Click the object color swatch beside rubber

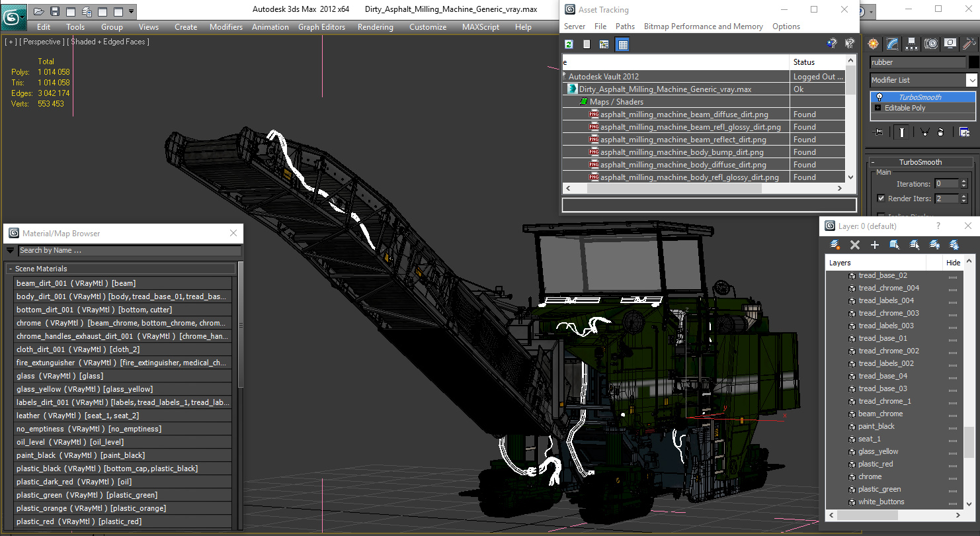tap(973, 62)
